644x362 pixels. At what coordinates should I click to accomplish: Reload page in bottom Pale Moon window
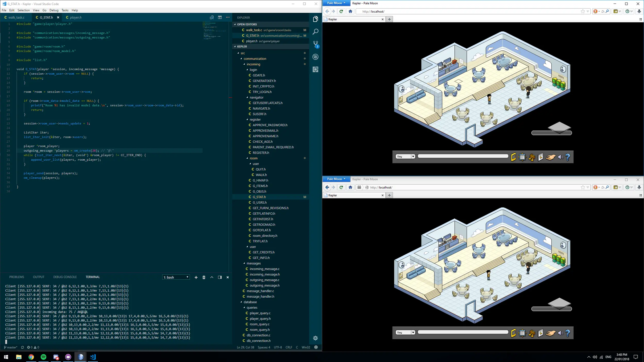341,187
